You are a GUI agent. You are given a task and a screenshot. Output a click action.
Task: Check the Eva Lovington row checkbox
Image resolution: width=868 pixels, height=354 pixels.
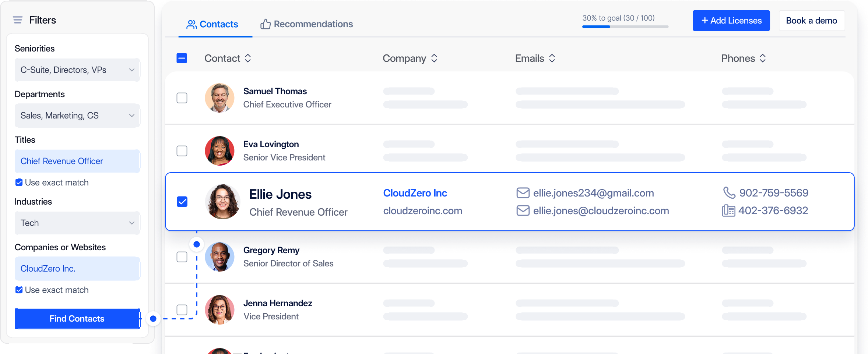[182, 151]
